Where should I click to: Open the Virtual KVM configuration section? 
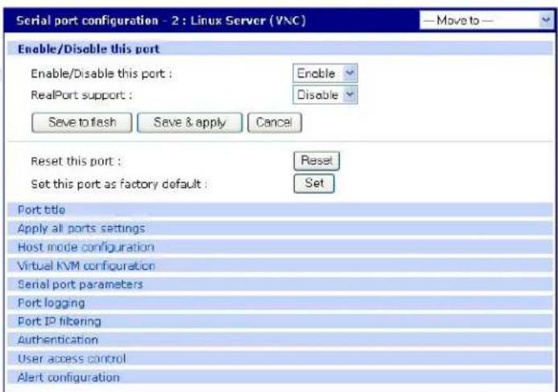coord(279,266)
